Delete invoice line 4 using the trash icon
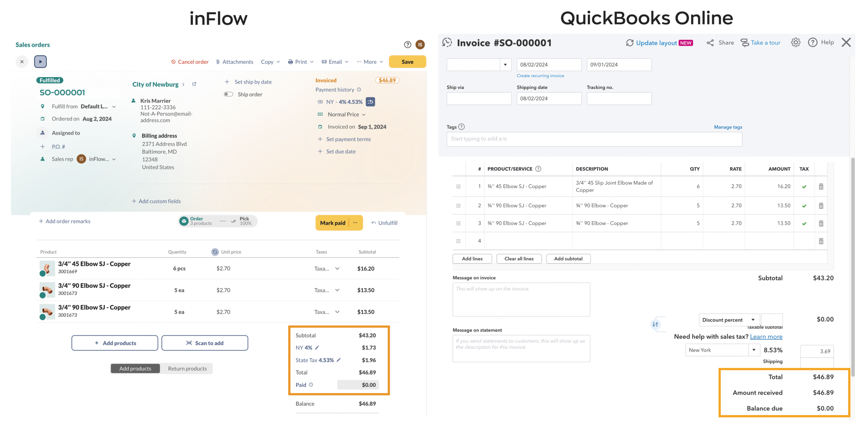This screenshot has height=445, width=868. (821, 241)
